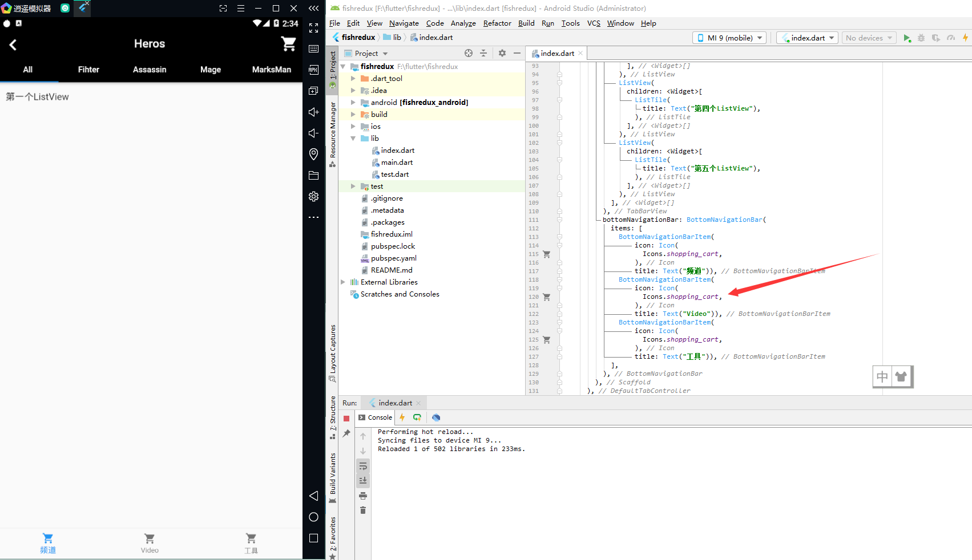Open the Resource Manager side tab
This screenshot has height=560, width=972.
pyautogui.click(x=332, y=135)
